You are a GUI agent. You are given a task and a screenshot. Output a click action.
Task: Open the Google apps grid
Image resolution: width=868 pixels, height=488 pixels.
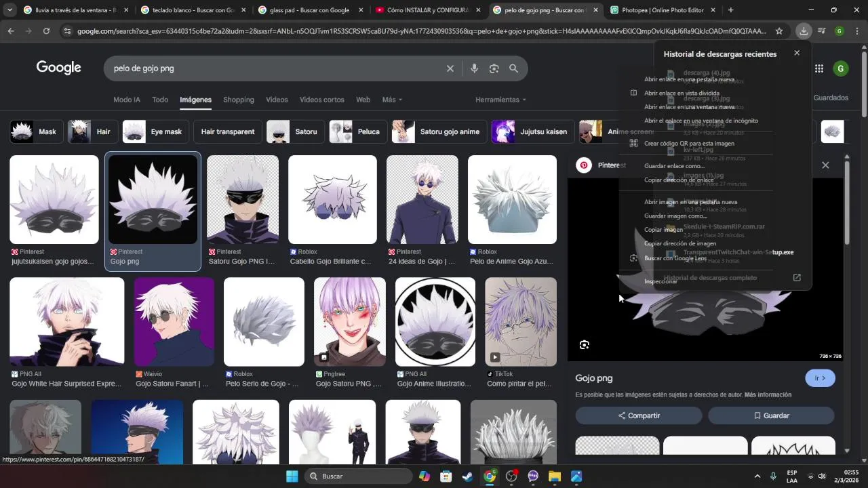click(819, 68)
